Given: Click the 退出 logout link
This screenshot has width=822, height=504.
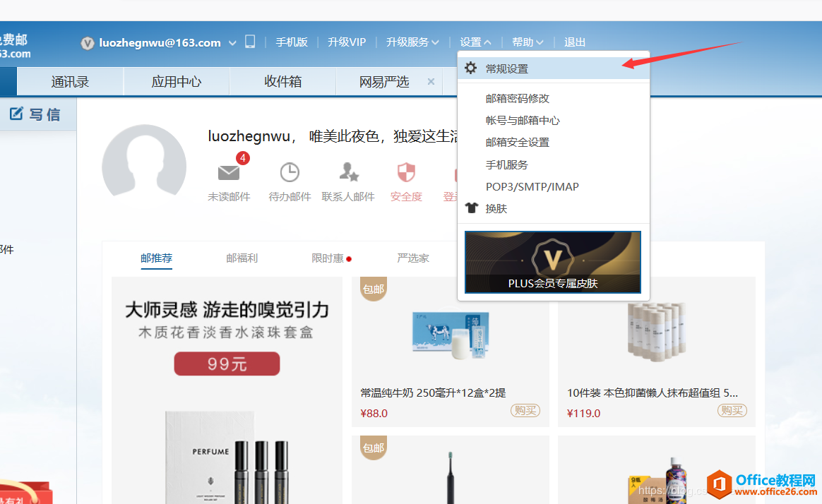Looking at the screenshot, I should (575, 42).
